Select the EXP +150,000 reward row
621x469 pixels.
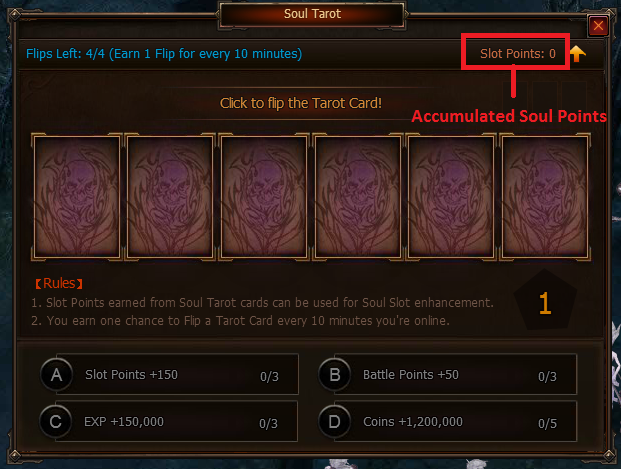[169, 421]
